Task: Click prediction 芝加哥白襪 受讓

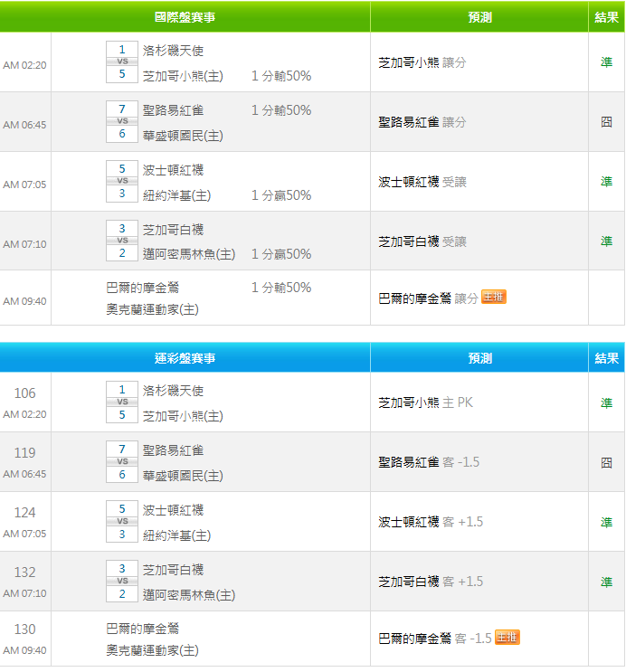Action: [x=422, y=241]
